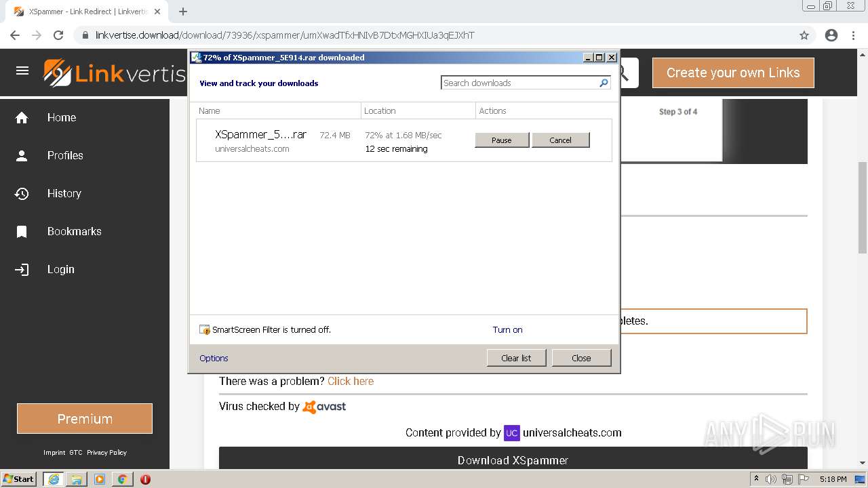Open the Windows Start menu
The image size is (868, 488).
point(19,479)
